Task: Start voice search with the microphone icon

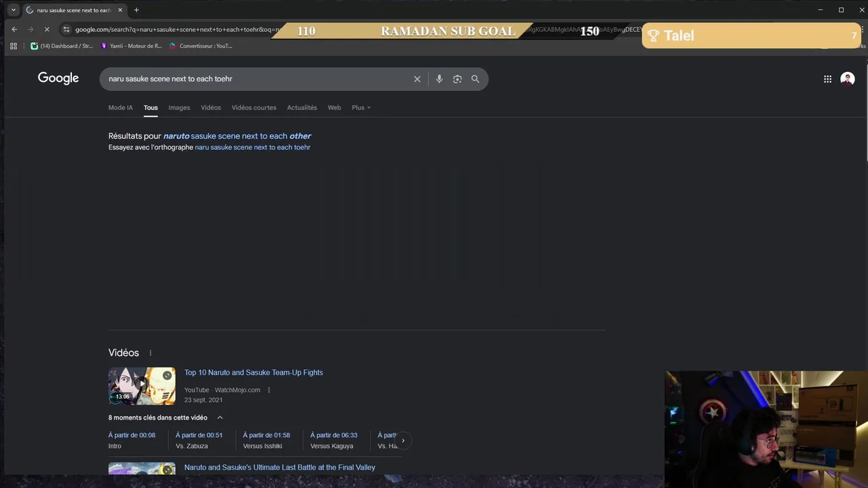Action: [439, 79]
